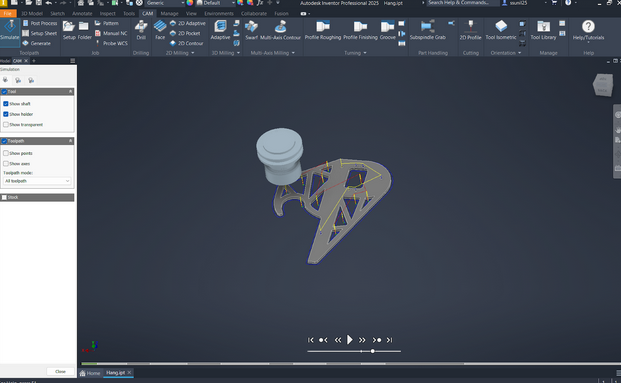This screenshot has width=621, height=383.
Task: Collapse the Tool section with its chevron
Action: click(x=70, y=91)
